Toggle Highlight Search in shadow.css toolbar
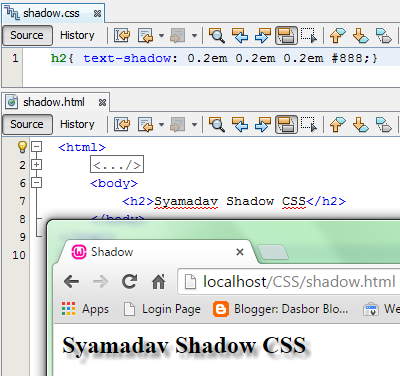This screenshot has height=376, width=400. (x=286, y=35)
